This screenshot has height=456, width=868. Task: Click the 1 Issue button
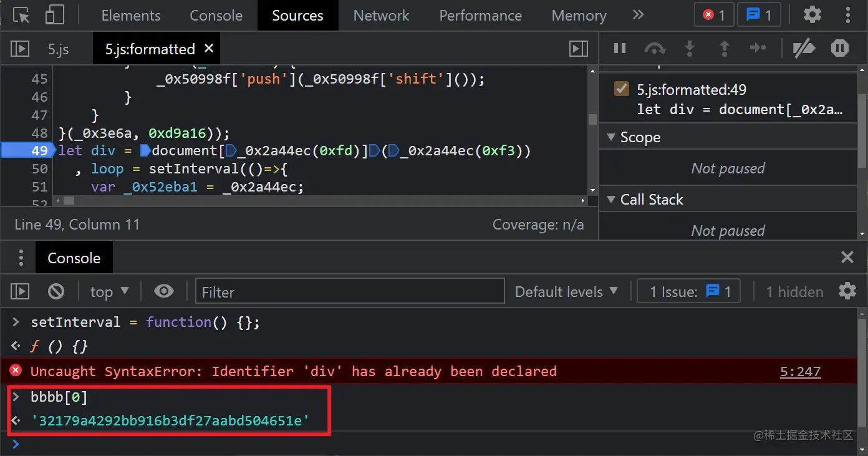689,291
